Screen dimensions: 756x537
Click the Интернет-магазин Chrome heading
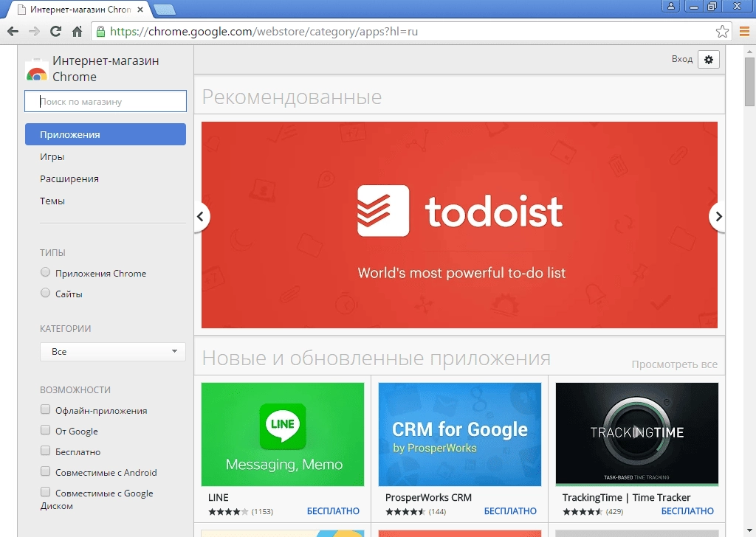click(x=106, y=69)
